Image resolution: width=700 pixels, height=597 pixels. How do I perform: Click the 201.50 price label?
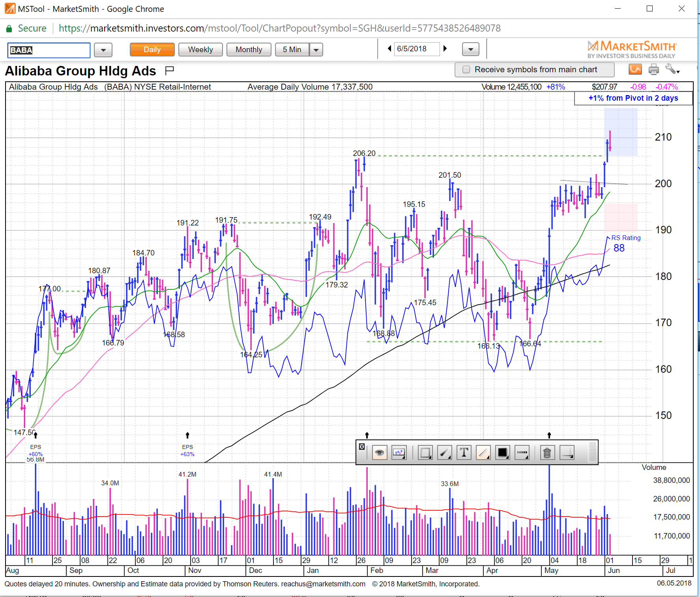(450, 175)
